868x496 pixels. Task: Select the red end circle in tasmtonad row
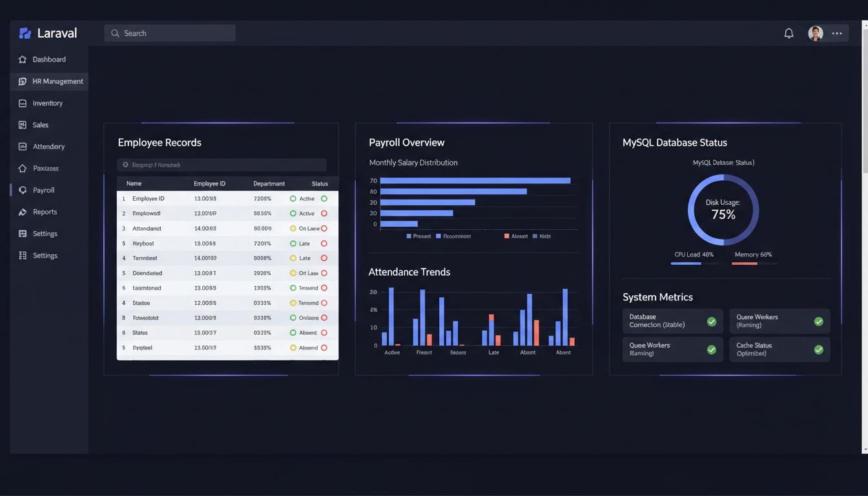pos(324,288)
